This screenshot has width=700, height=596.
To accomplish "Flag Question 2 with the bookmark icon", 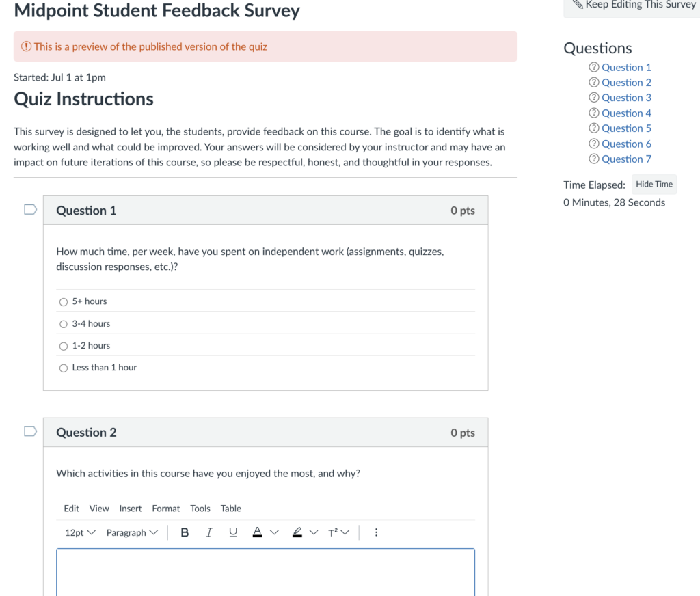I will pyautogui.click(x=30, y=431).
